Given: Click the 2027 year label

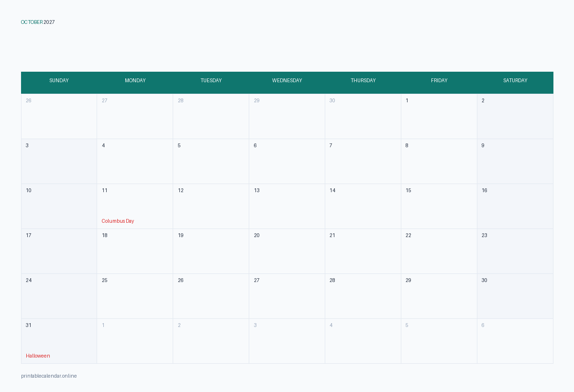Looking at the screenshot, I should coord(49,22).
